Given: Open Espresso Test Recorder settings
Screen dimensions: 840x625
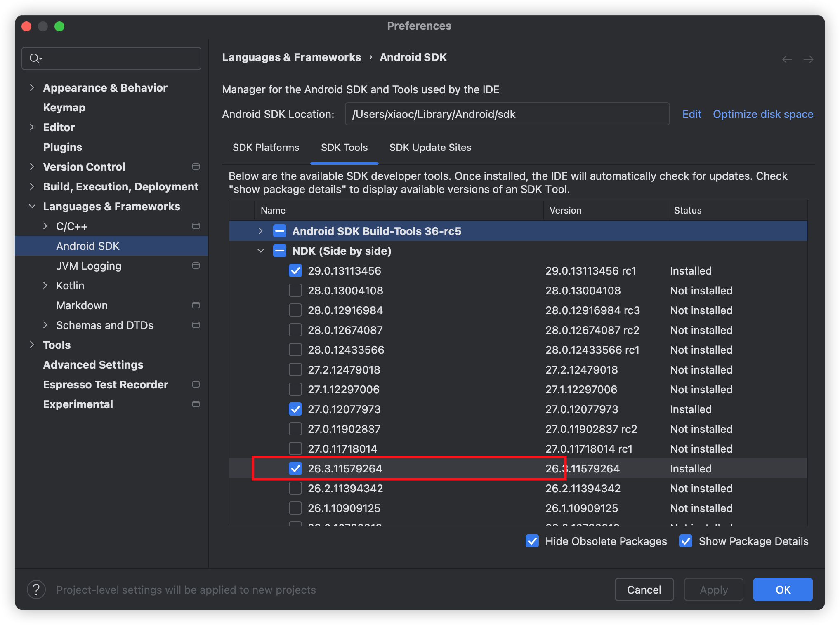Looking at the screenshot, I should coord(106,384).
